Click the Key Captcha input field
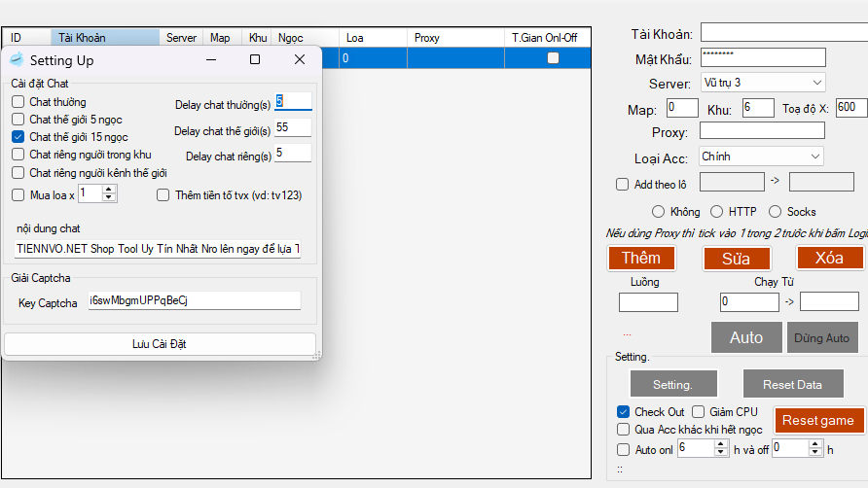Image resolution: width=868 pixels, height=488 pixels. 193,301
